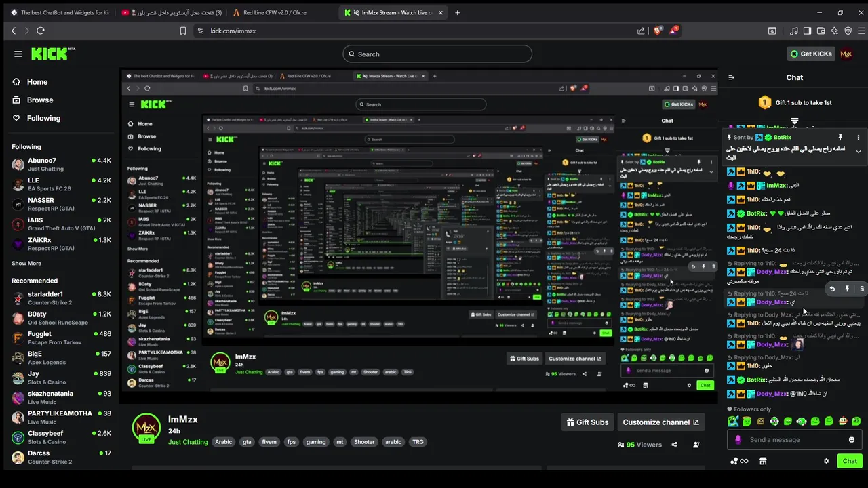868x488 pixels.
Task: Open the Kick sidebar hamburger menu
Action: (18, 54)
